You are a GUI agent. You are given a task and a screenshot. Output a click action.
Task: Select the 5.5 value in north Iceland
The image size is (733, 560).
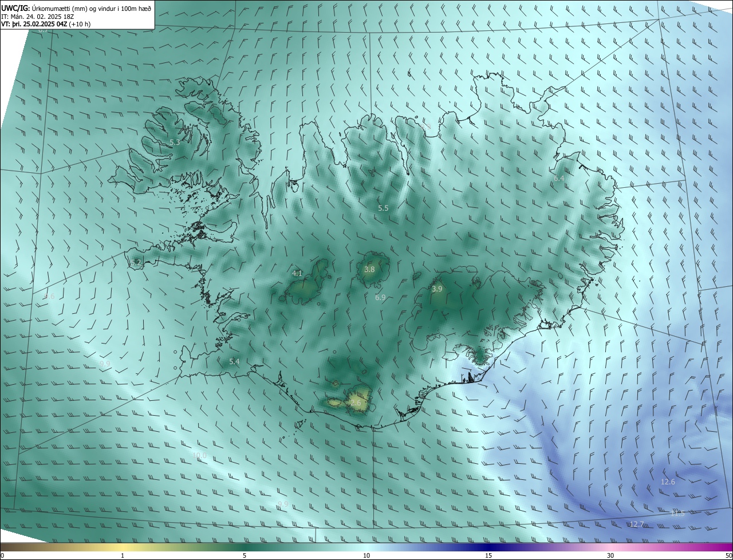[x=383, y=208]
